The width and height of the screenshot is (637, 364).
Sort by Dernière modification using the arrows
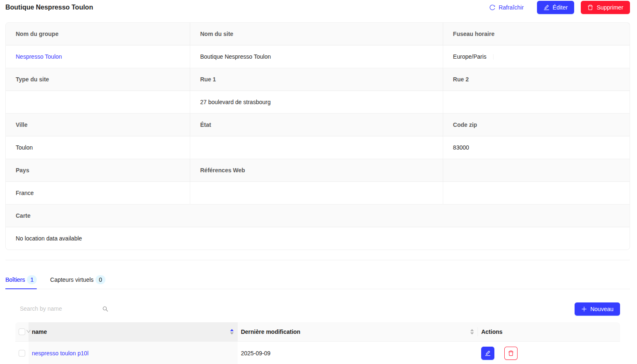click(x=472, y=332)
